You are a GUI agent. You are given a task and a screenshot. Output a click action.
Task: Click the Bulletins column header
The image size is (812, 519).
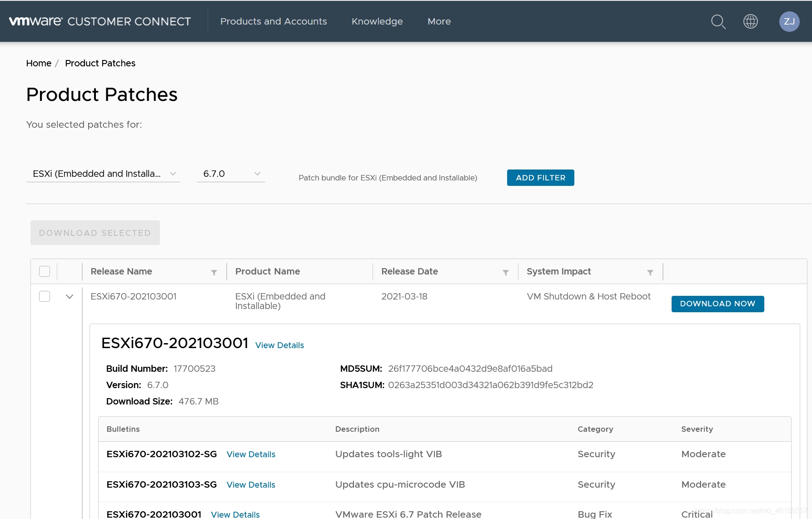click(x=123, y=429)
